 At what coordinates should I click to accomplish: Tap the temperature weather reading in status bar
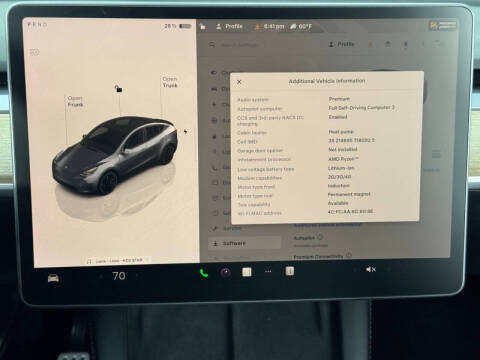click(x=301, y=26)
